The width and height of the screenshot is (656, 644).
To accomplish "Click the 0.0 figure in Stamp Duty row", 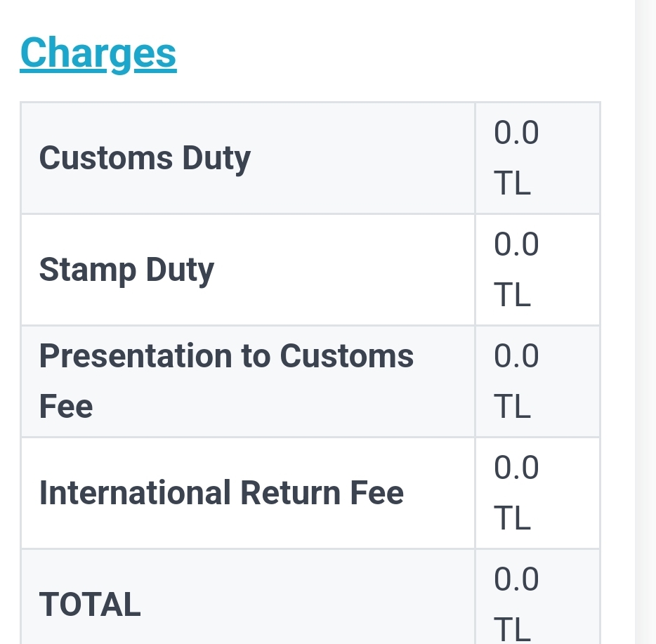I will click(x=516, y=244).
